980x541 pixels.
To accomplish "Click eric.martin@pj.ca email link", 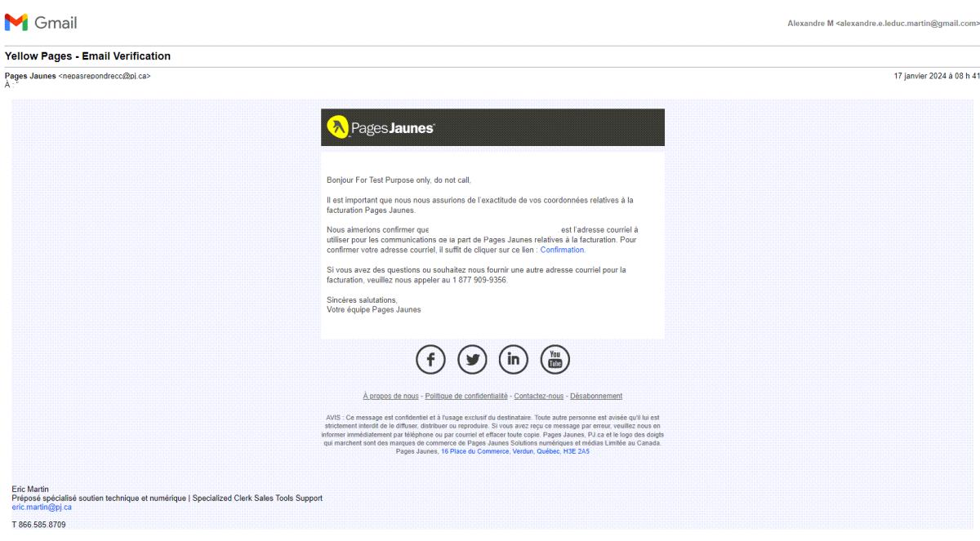I will 42,507.
